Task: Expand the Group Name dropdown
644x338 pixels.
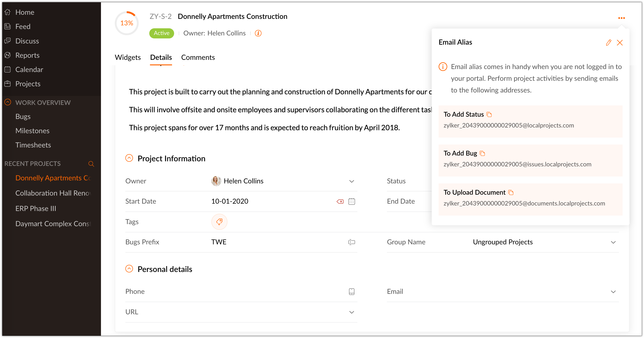Action: [613, 242]
